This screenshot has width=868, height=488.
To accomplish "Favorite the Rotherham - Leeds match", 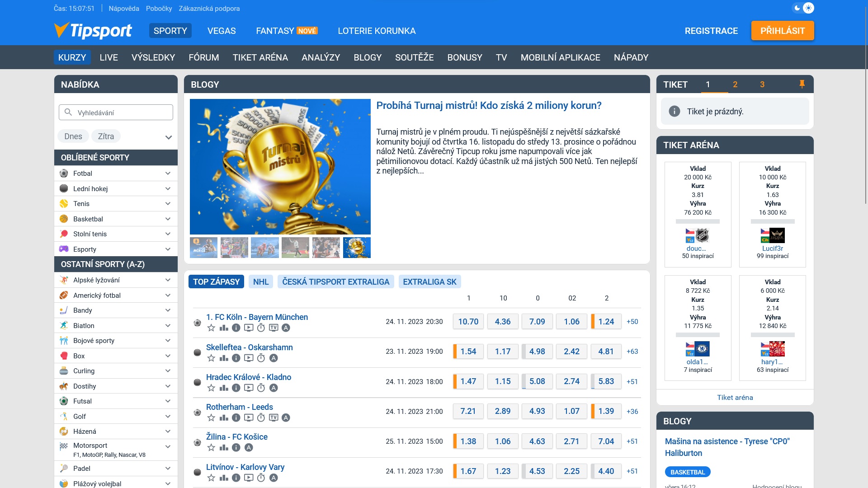I will [x=211, y=418].
